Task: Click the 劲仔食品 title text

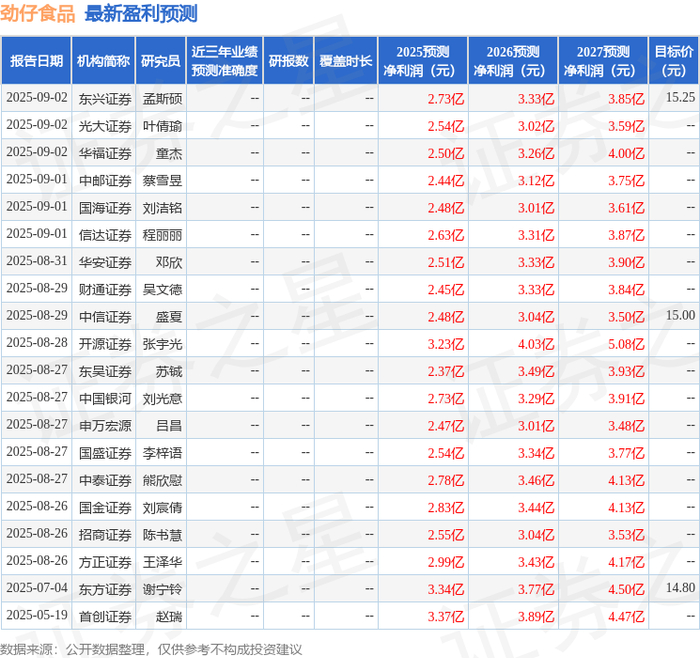Action: coord(38,13)
